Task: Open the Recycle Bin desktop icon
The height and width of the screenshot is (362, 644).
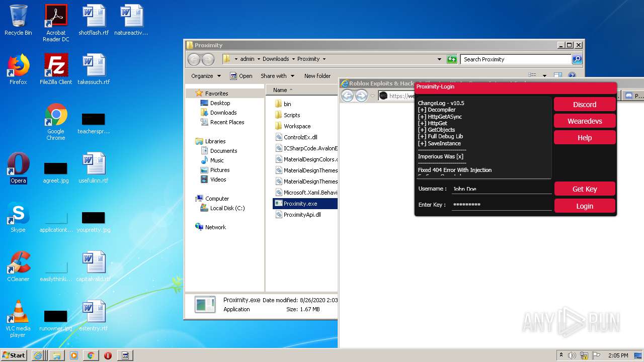Action: tap(18, 20)
